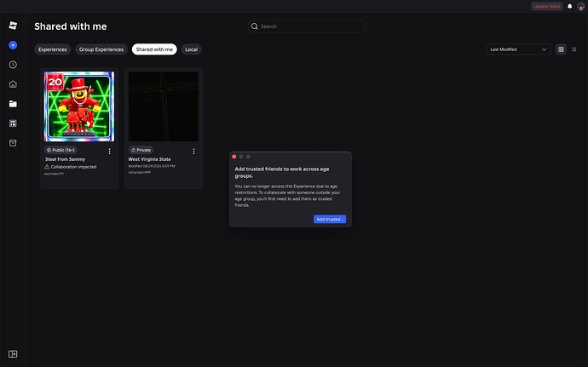Click the Update failed button
This screenshot has width=588, height=367.
(x=547, y=6)
